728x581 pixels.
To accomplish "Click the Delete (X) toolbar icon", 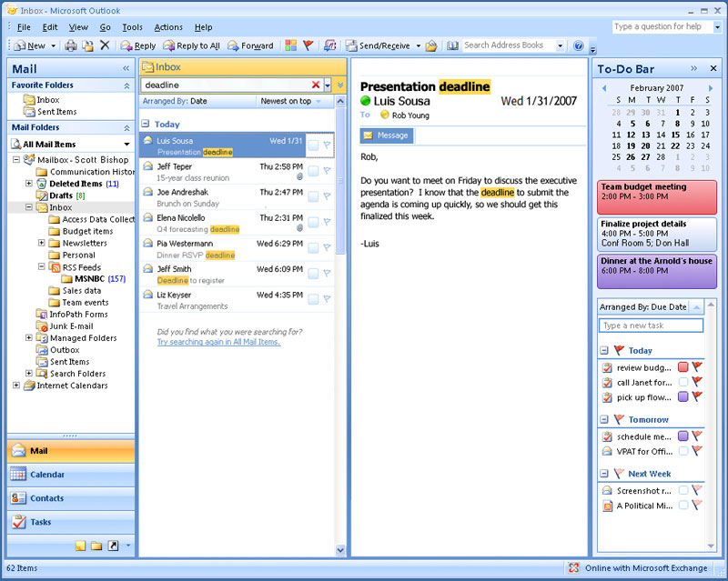I will [105, 45].
